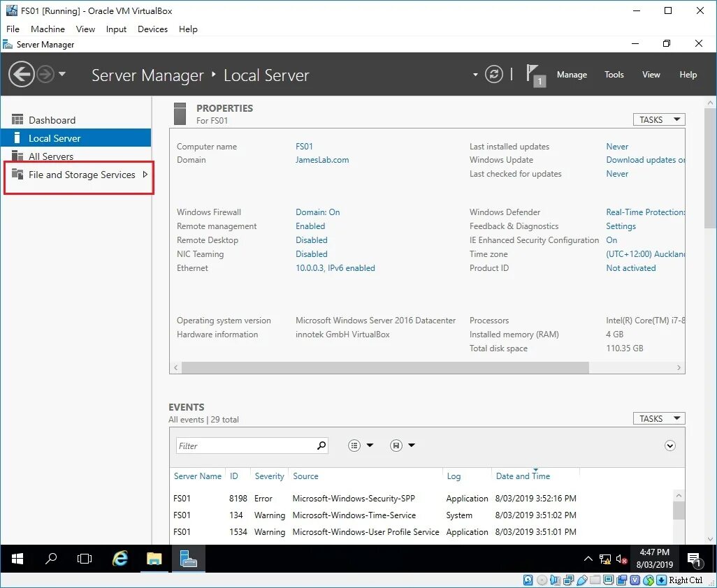Open the breadcrumb dropdown arrow beside refresh

coord(475,75)
